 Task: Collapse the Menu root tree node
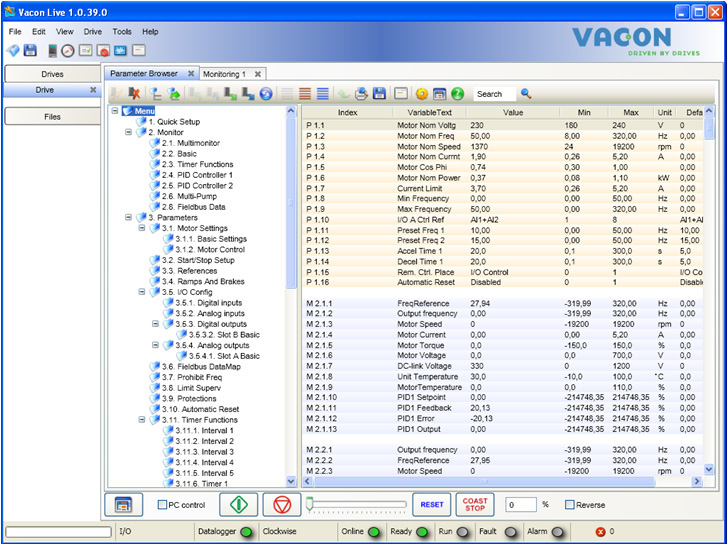pos(115,111)
